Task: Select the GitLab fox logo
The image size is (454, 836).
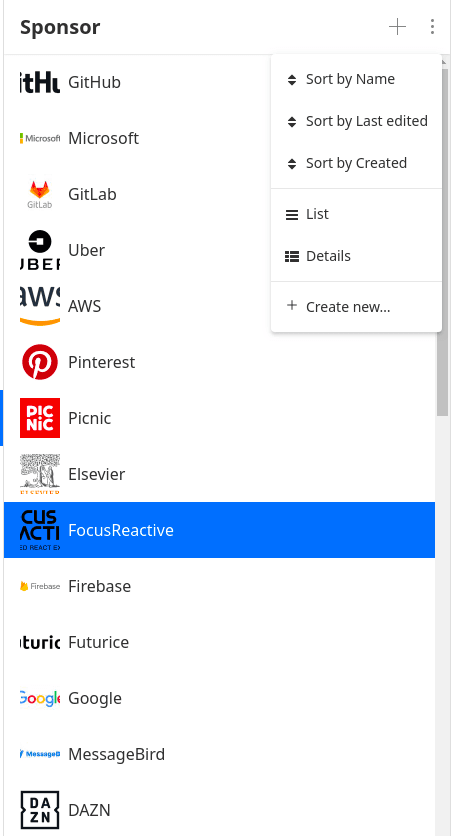Action: tap(40, 194)
